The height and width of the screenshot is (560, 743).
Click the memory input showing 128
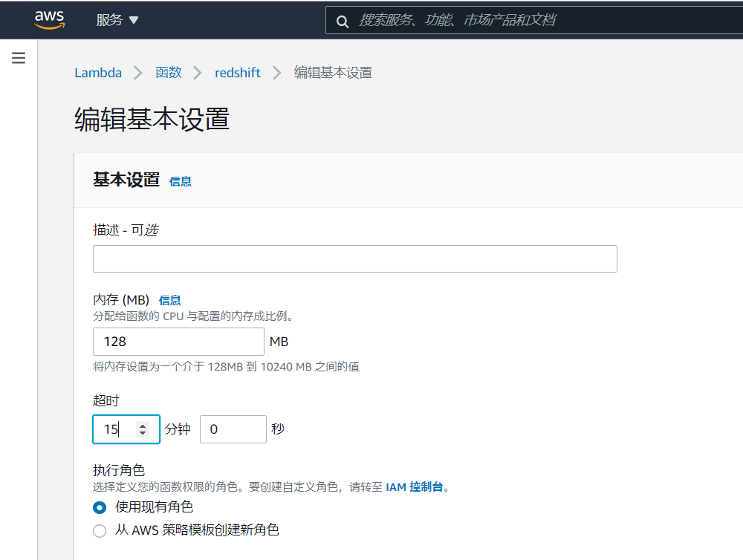(x=178, y=342)
